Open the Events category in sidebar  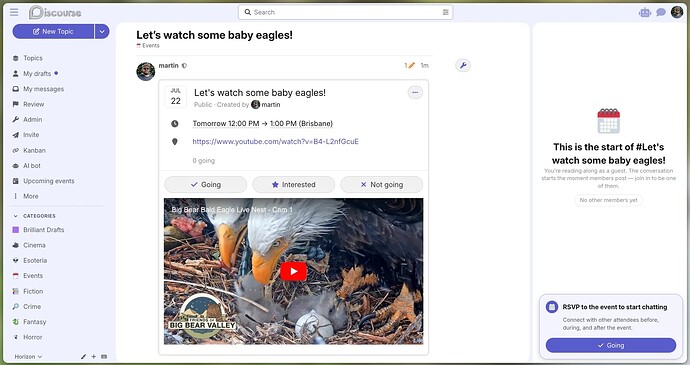pos(33,276)
